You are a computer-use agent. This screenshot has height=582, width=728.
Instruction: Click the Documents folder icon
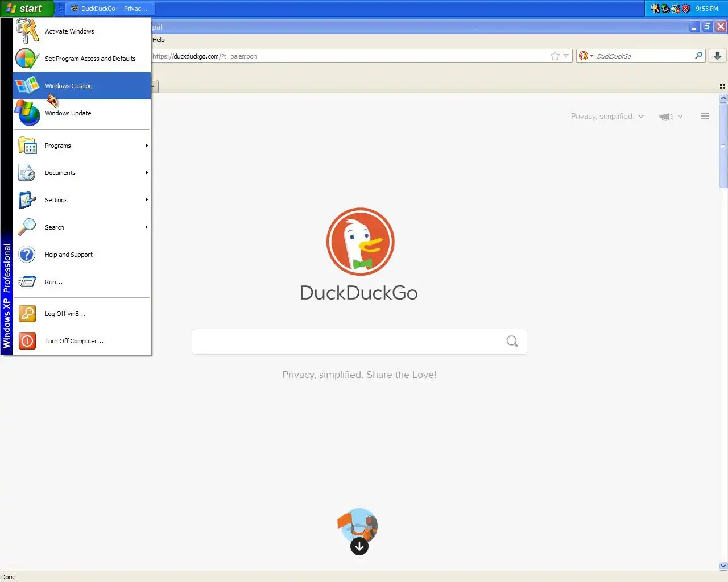point(27,173)
